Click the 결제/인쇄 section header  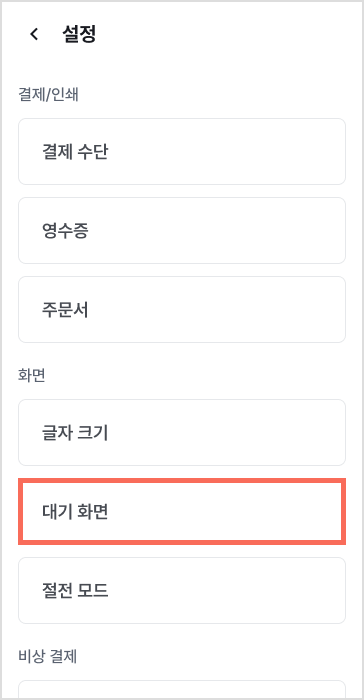tap(48, 95)
